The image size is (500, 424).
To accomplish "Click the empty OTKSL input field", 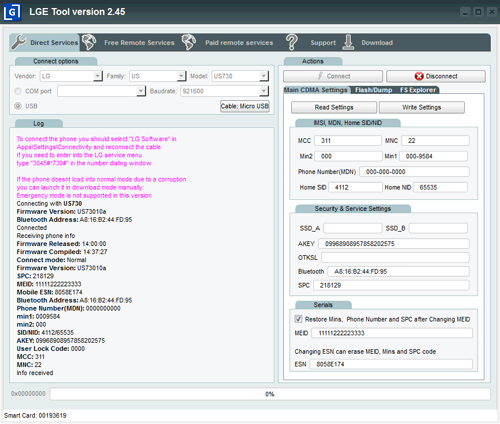I will click(395, 257).
